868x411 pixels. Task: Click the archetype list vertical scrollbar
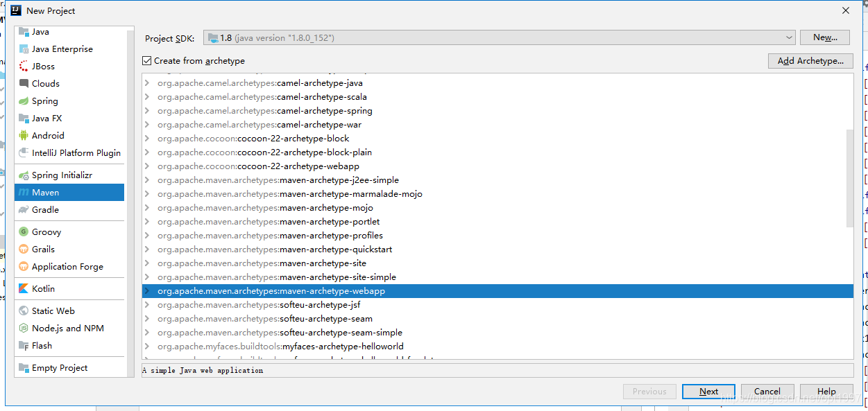[850, 178]
